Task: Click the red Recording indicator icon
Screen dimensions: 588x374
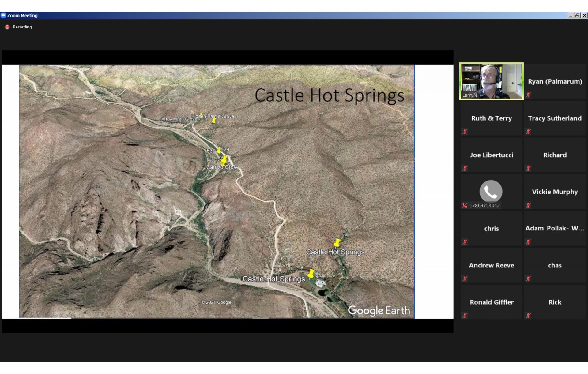Action: pyautogui.click(x=7, y=27)
